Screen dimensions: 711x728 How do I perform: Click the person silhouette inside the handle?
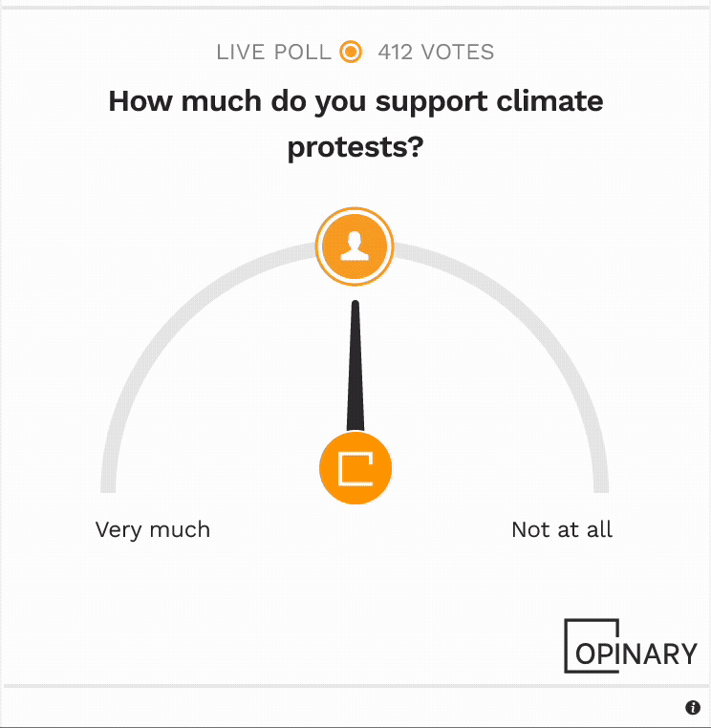point(355,246)
